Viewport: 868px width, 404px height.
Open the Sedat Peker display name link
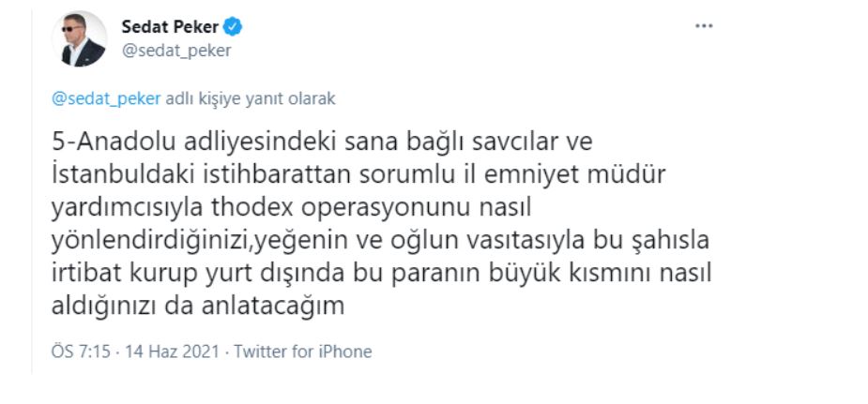[x=170, y=26]
